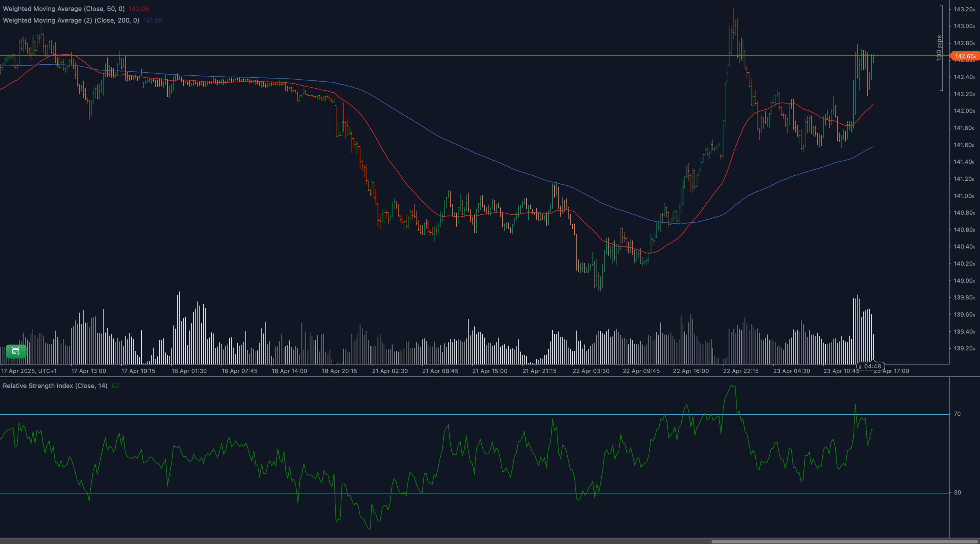Viewport: 980px width, 544px height.
Task: Select the Weighted Moving Average (2) 200 label
Action: (71, 20)
